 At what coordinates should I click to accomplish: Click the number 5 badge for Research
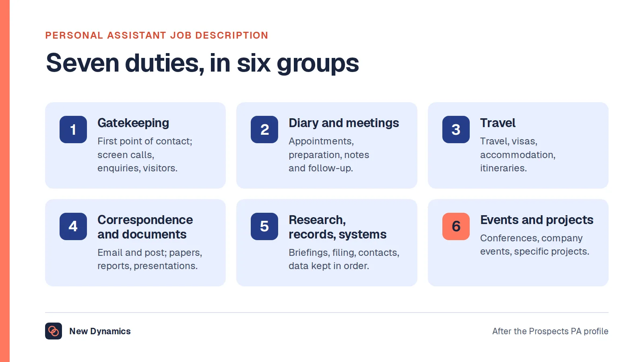(264, 226)
